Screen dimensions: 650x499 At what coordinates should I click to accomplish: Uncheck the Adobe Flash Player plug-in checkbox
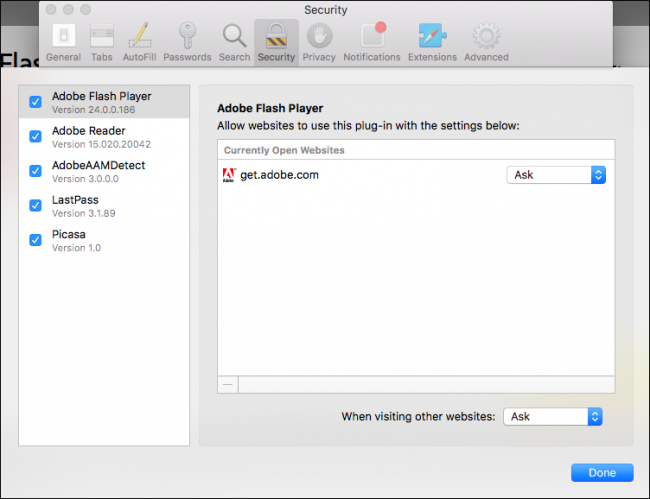point(36,102)
